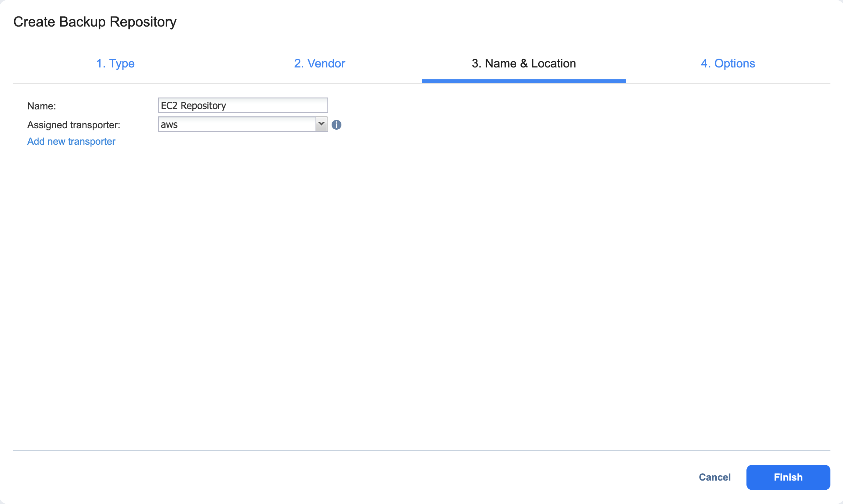Viewport: 843px width, 504px height.
Task: Click the selected value aws text
Action: (x=169, y=124)
